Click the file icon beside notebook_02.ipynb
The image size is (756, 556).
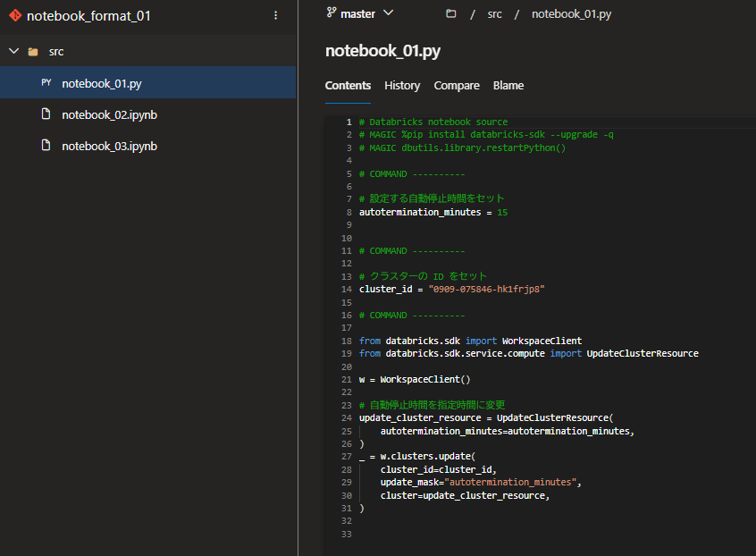pos(46,114)
